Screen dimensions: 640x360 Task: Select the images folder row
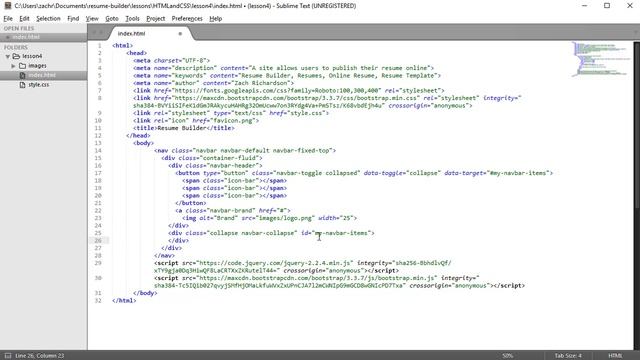[x=43, y=66]
